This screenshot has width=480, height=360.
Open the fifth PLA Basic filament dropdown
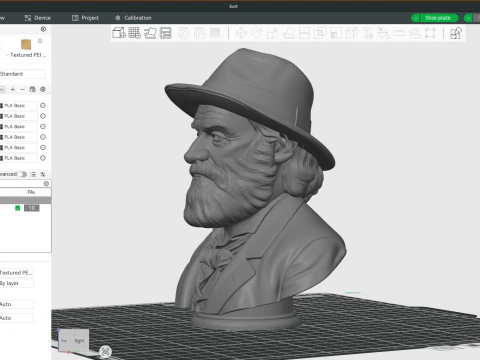pos(19,148)
